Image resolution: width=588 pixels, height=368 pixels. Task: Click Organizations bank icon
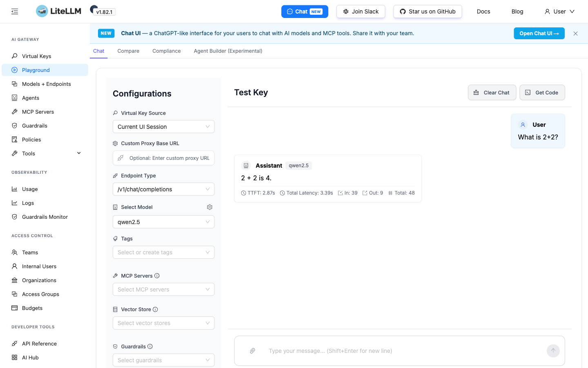tap(15, 280)
